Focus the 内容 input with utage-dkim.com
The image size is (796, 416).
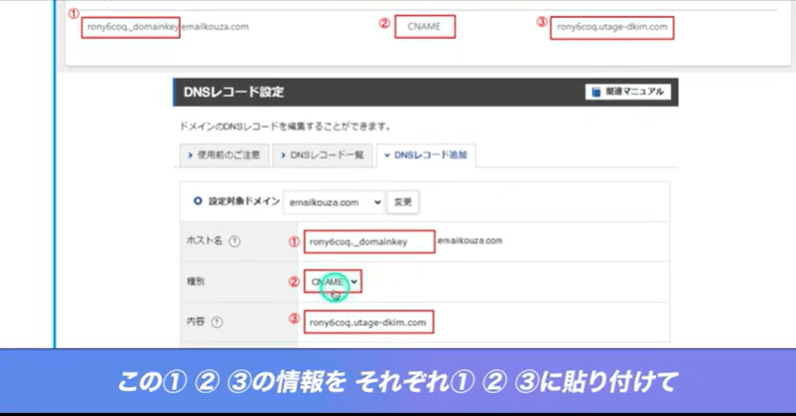[370, 322]
